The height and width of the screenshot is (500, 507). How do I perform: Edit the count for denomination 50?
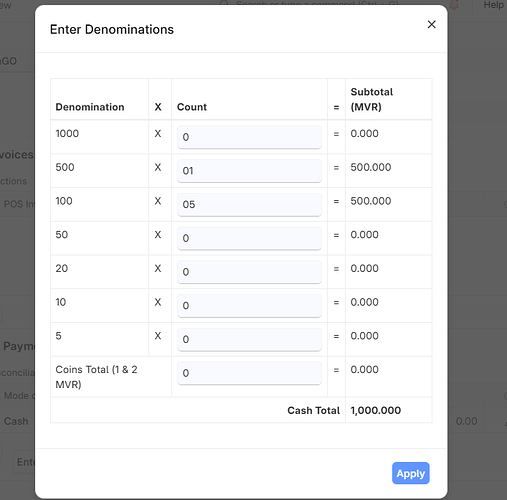(249, 238)
